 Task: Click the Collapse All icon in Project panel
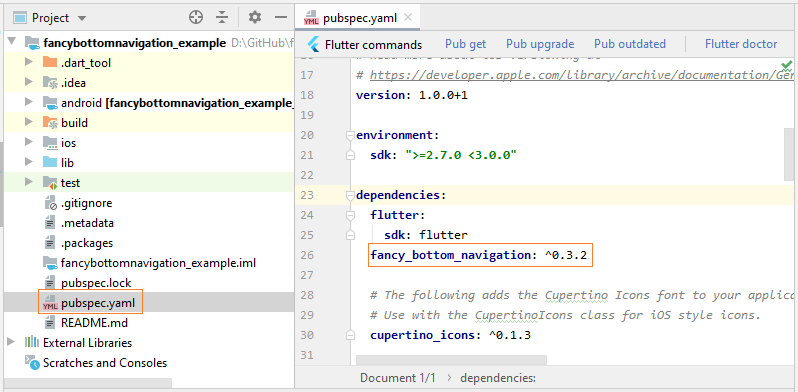tap(222, 18)
